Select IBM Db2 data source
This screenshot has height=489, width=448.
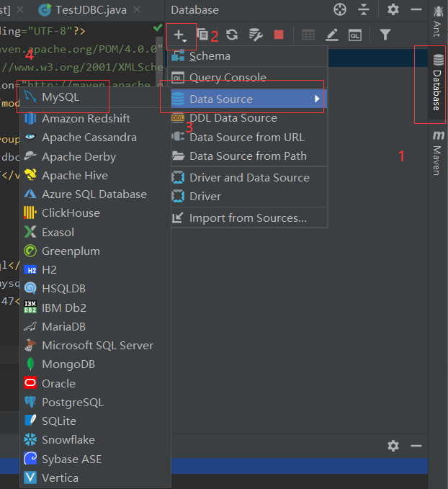coord(96,308)
